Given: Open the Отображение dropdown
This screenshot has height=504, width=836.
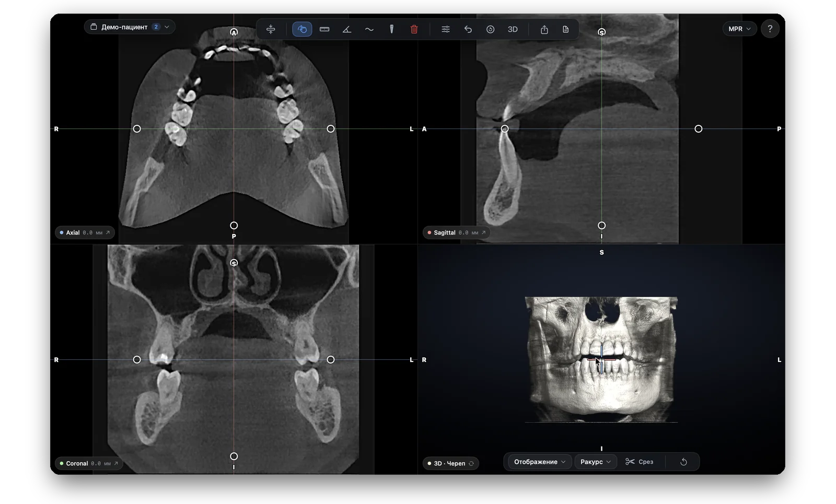Looking at the screenshot, I should pos(540,462).
